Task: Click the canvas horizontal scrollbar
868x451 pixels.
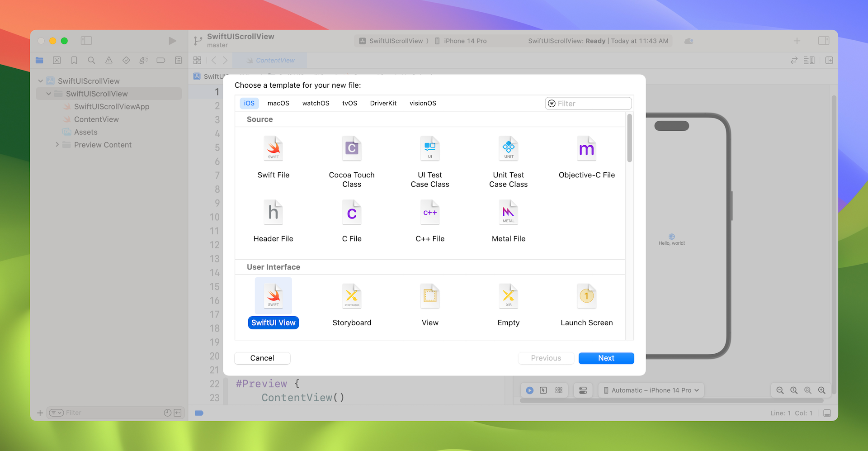Action: pyautogui.click(x=671, y=401)
